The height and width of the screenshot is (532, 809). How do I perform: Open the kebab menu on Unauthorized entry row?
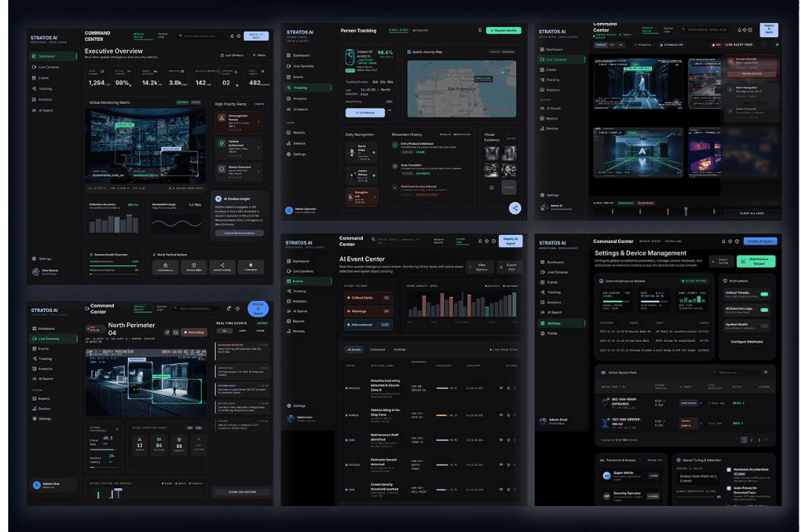tap(515, 388)
